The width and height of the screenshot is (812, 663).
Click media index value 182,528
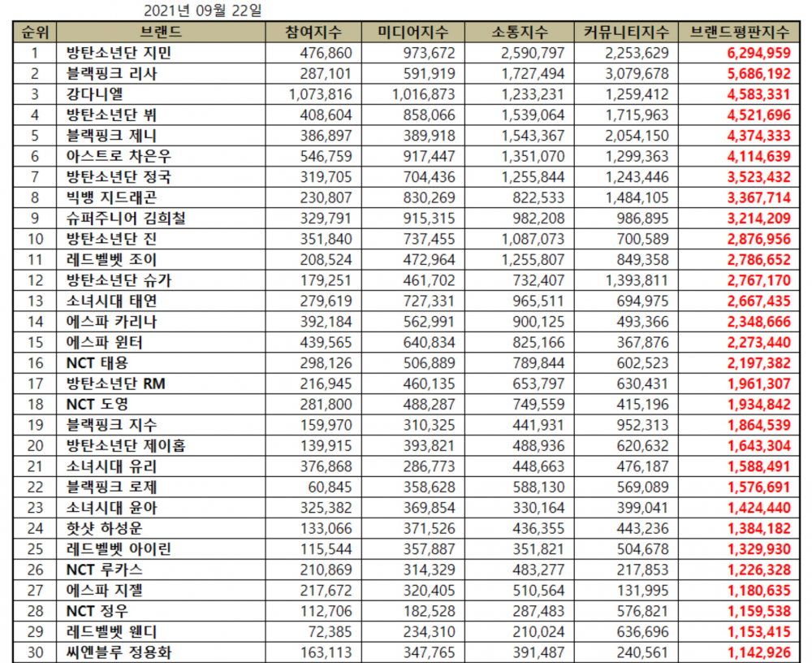(430, 611)
